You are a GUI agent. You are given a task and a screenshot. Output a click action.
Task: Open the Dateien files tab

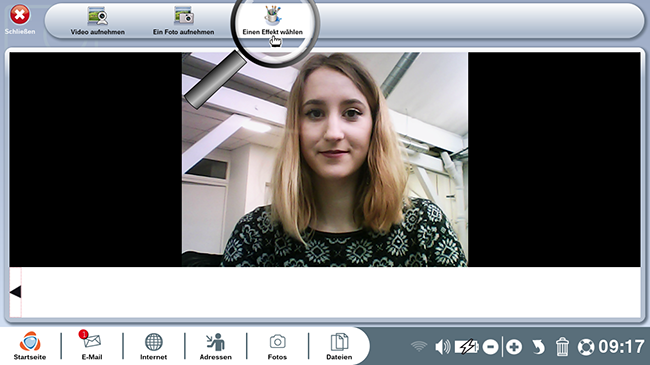click(x=339, y=342)
